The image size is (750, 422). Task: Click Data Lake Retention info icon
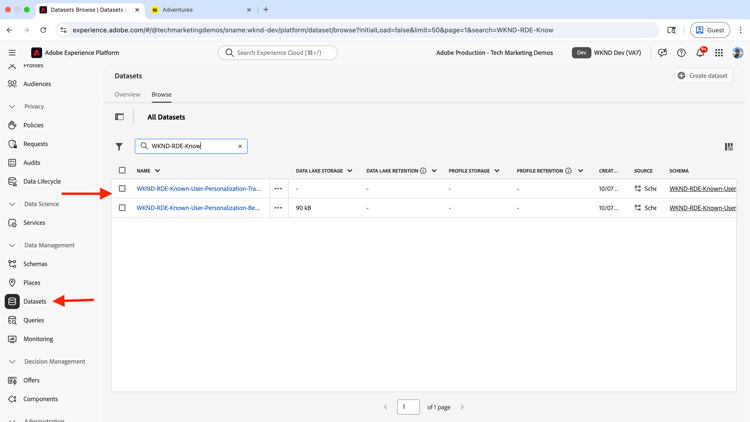[x=423, y=171]
